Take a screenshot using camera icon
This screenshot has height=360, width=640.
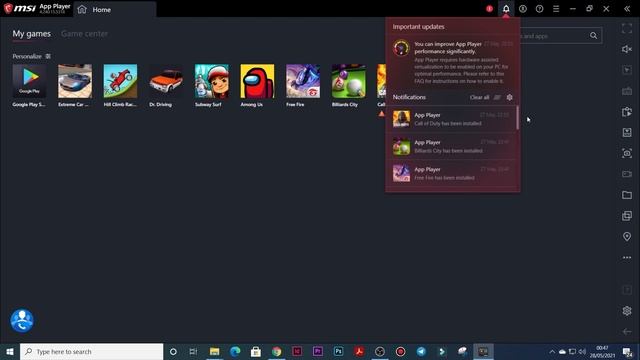point(627,153)
